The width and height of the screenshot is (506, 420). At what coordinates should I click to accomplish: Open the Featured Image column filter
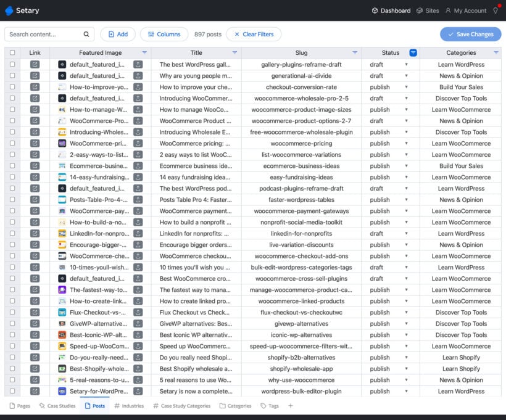144,52
